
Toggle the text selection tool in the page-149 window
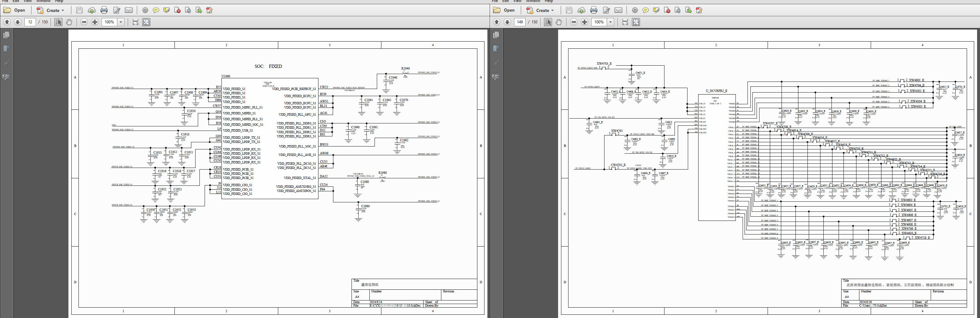(x=548, y=22)
